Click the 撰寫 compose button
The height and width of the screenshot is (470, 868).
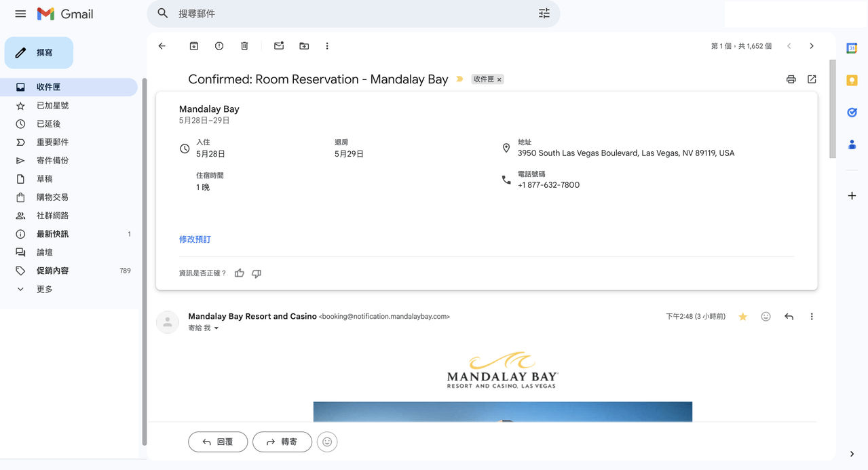point(39,53)
